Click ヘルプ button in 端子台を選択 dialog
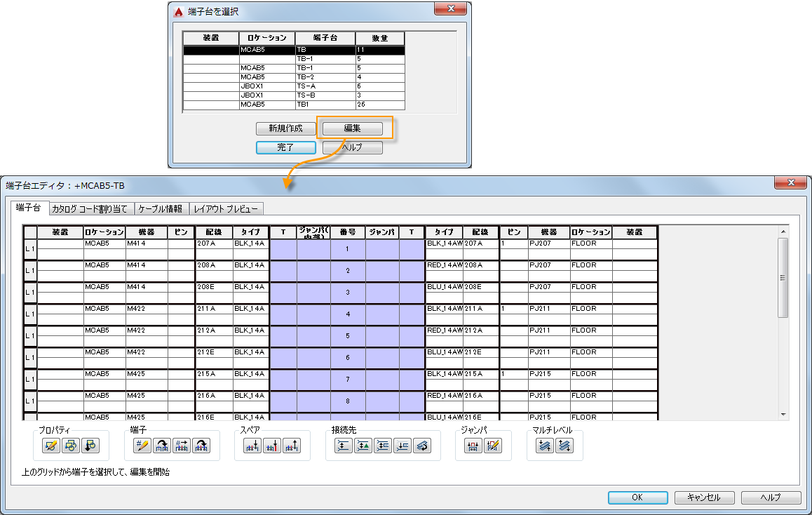Image resolution: width=812 pixels, height=515 pixels. [353, 147]
